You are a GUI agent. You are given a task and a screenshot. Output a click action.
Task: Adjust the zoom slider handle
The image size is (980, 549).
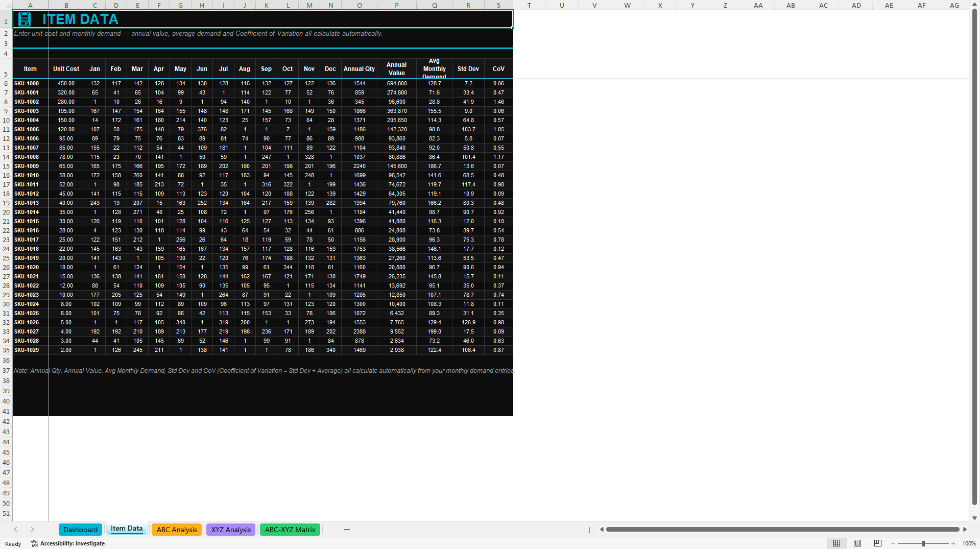(x=923, y=543)
